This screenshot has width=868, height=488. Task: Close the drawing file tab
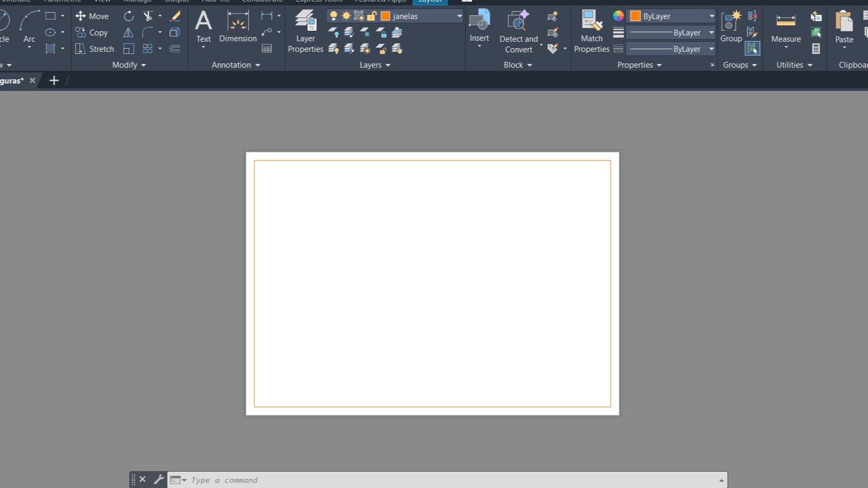[32, 80]
